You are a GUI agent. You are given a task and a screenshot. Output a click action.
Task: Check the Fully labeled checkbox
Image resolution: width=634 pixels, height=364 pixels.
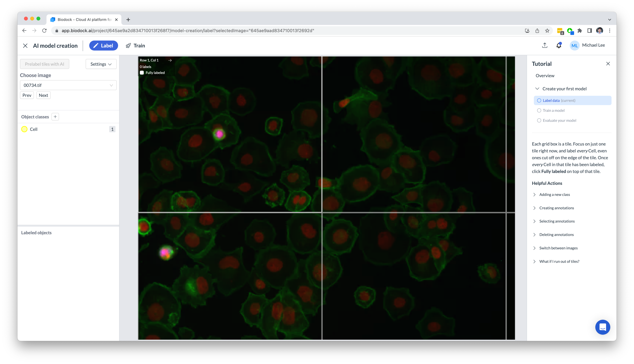pos(142,73)
